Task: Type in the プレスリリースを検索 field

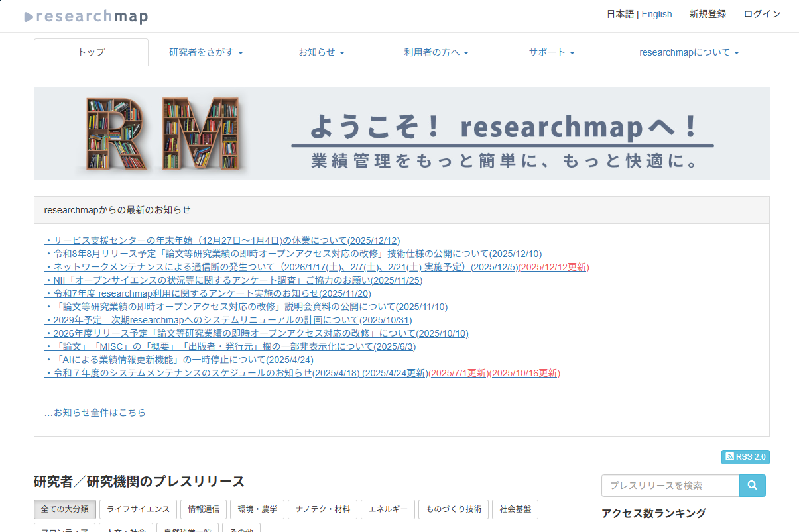Action: [x=670, y=486]
